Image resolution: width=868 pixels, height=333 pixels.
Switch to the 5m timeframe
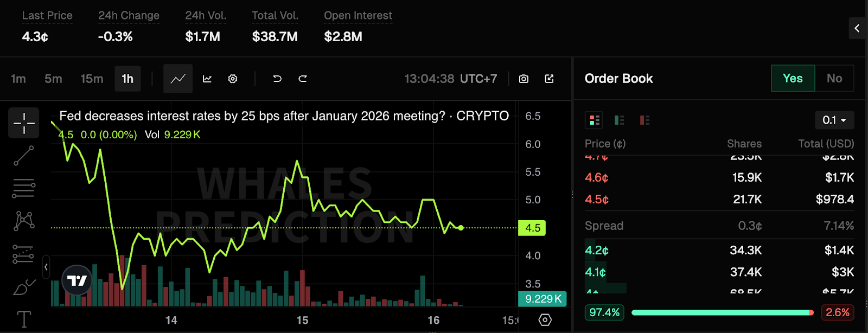[53, 79]
